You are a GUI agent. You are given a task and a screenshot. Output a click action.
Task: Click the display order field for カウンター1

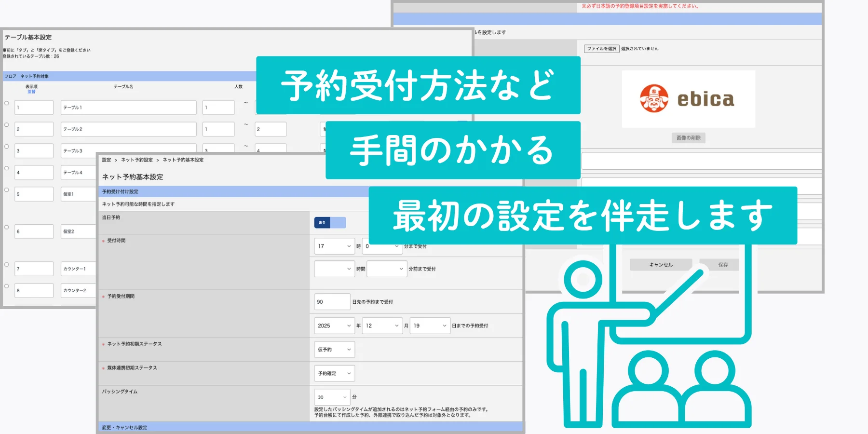click(34, 269)
